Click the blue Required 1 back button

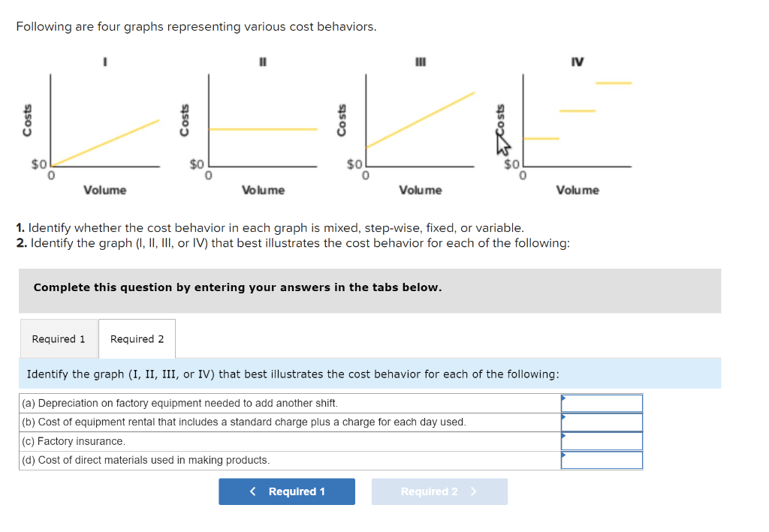(287, 491)
